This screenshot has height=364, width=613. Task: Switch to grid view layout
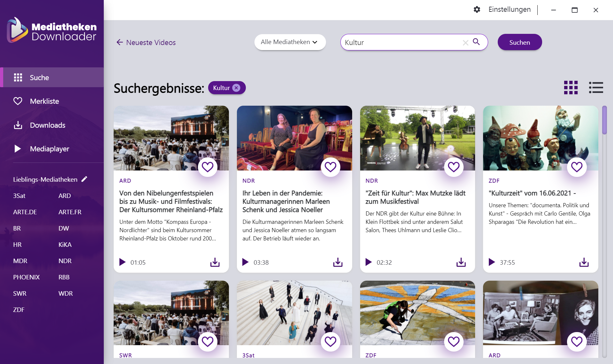(571, 87)
